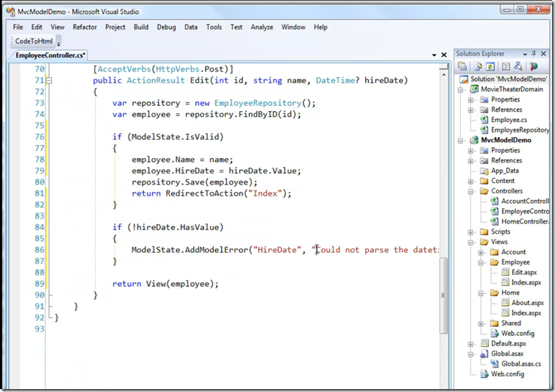Expand the Scripts folder node
555x392 pixels.
click(x=470, y=232)
